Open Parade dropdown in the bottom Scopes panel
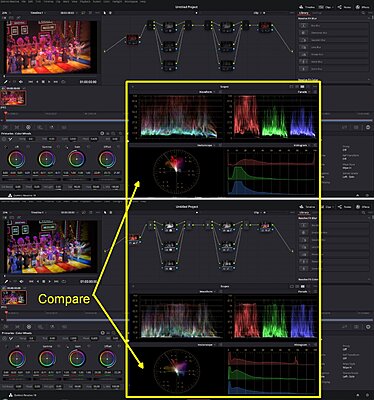Image resolution: width=374 pixels, height=400 pixels. 304,292
